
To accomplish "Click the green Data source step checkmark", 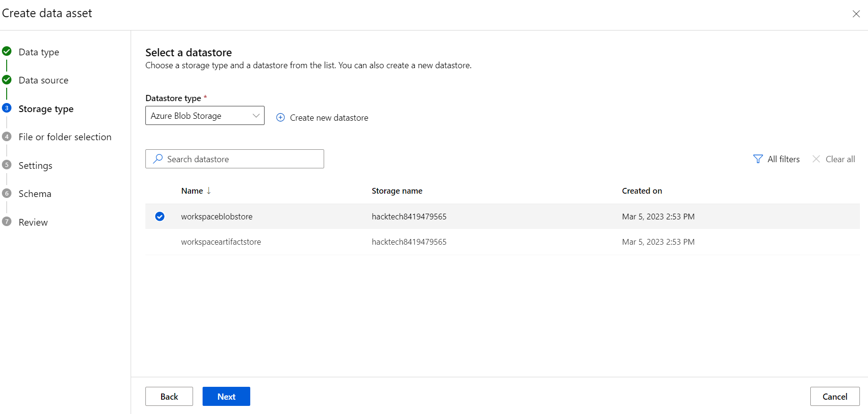I will pyautogui.click(x=7, y=80).
